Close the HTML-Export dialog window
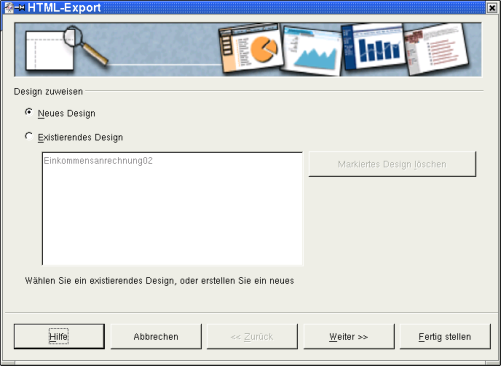Screen dimensions: 501x366 point(492,8)
